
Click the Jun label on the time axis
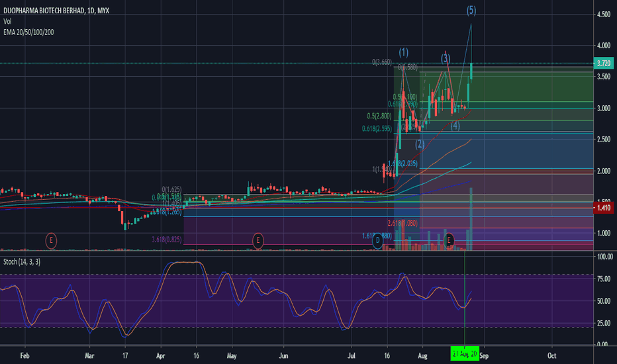pos(283,356)
